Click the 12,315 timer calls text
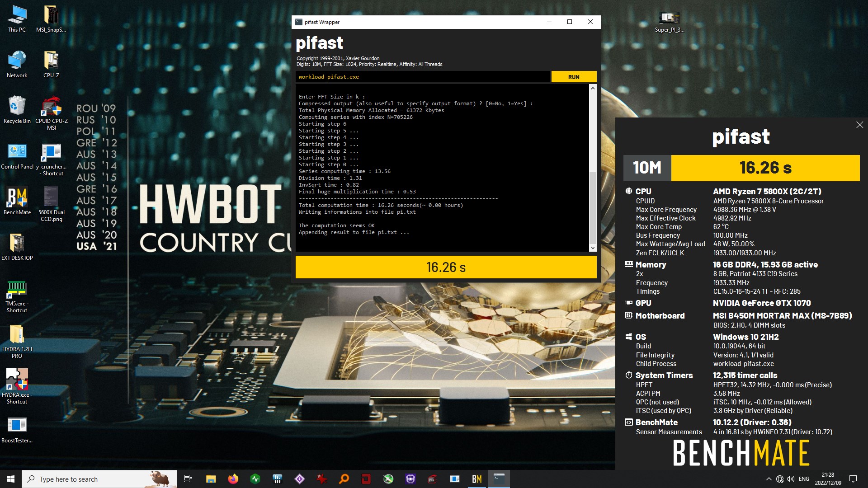Image resolution: width=868 pixels, height=488 pixels. [x=745, y=375]
